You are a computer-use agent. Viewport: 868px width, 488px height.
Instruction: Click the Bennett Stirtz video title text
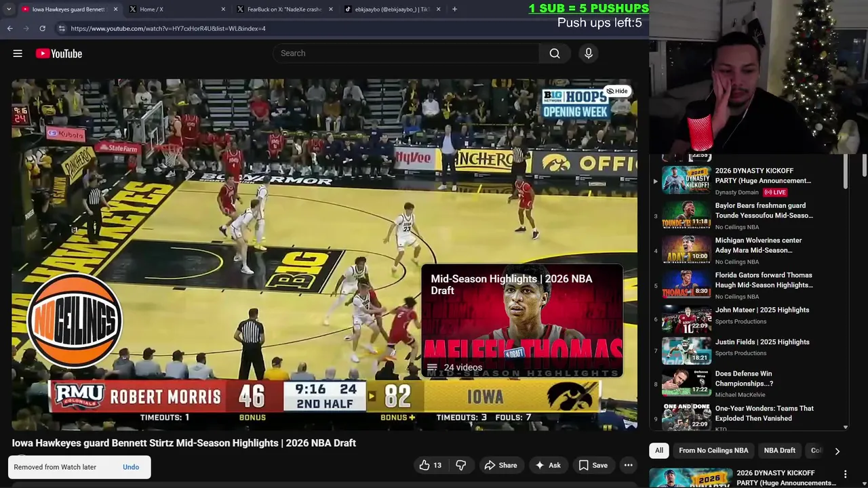(184, 443)
